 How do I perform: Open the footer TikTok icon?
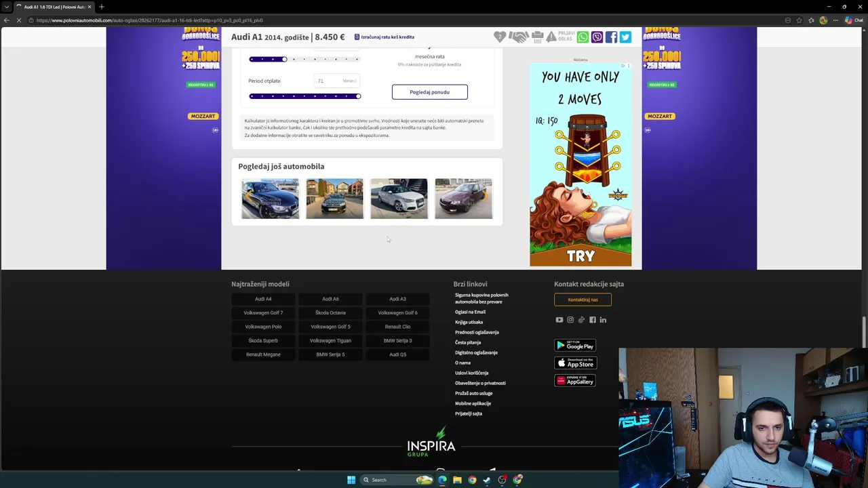point(581,320)
